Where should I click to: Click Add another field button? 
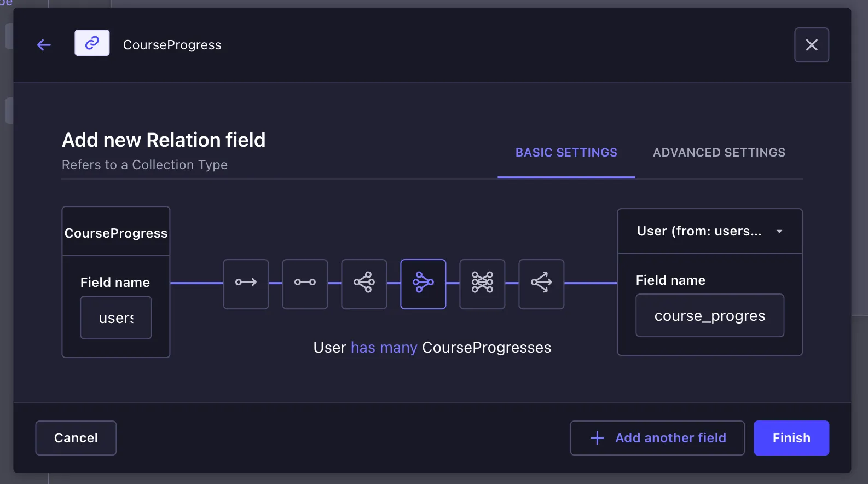point(657,438)
